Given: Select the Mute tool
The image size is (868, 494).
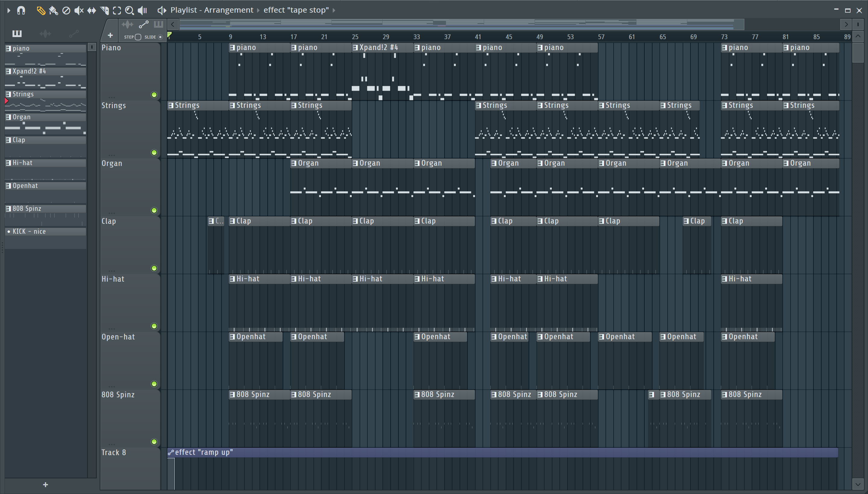Looking at the screenshot, I should tap(79, 11).
